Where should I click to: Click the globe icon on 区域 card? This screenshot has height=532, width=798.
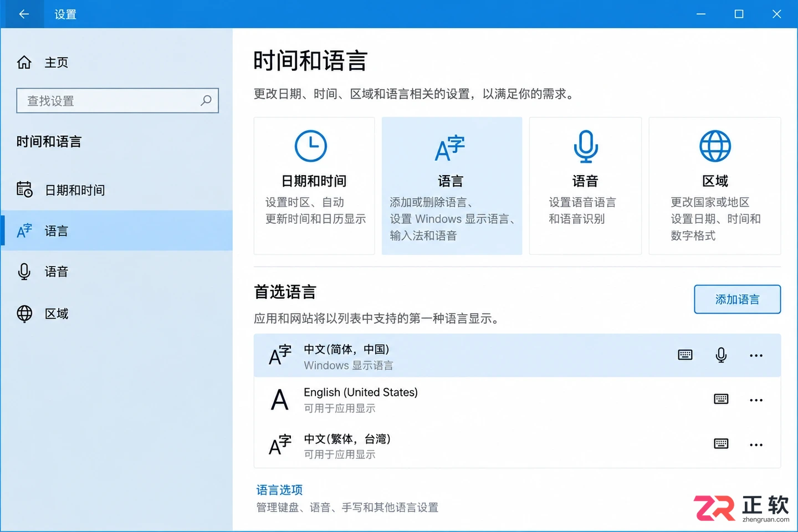715,146
